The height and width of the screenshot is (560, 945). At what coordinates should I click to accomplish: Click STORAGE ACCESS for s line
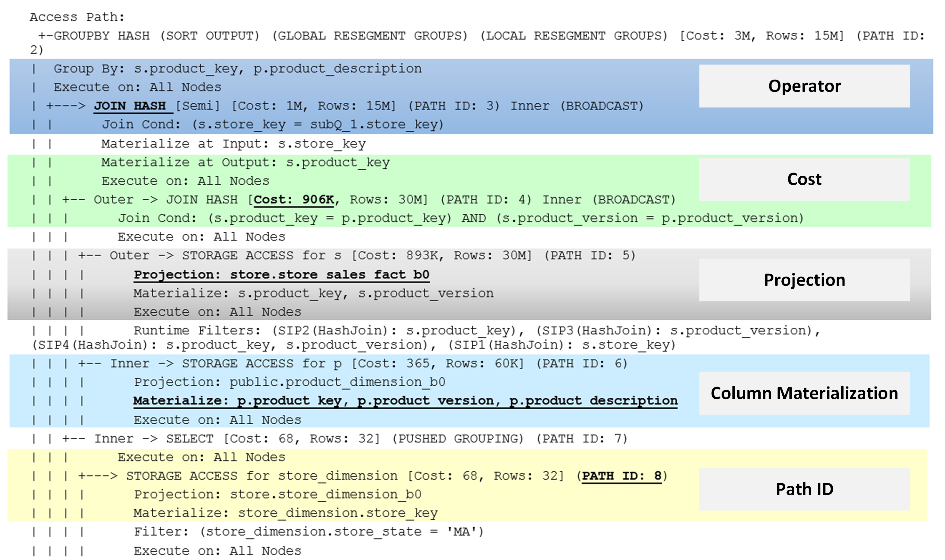pos(357,256)
